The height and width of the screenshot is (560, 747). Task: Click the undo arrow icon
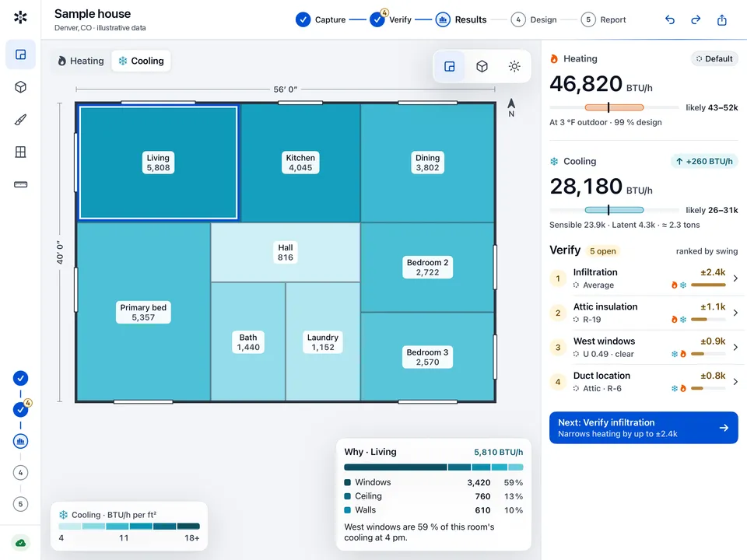(670, 19)
